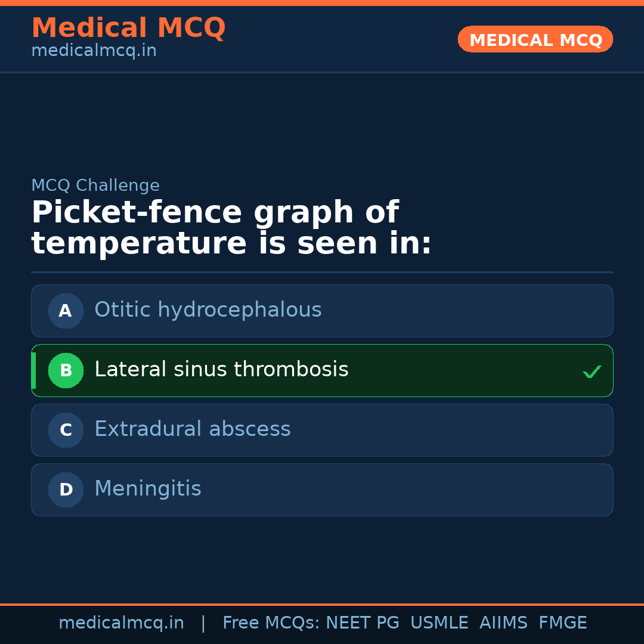
Task: Click the green checkmark on option B
Action: pyautogui.click(x=592, y=371)
